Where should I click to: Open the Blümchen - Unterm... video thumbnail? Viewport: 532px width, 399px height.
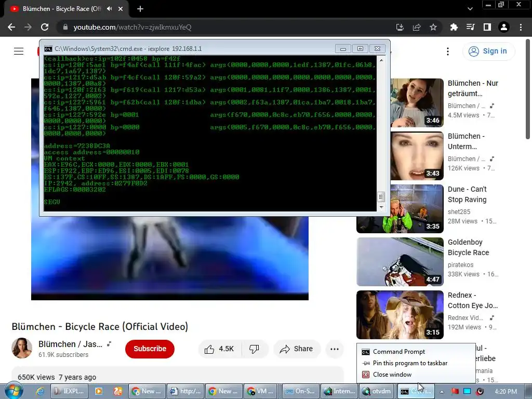[x=417, y=156]
